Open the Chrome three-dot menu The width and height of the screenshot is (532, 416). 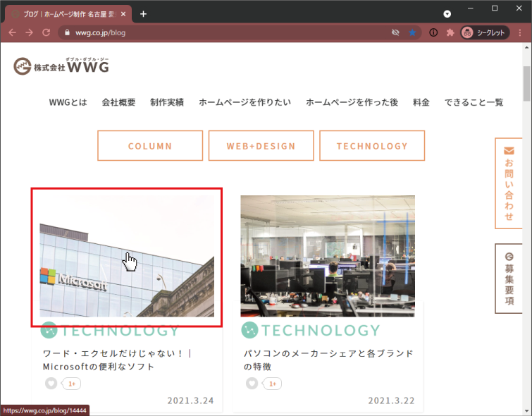[x=520, y=32]
